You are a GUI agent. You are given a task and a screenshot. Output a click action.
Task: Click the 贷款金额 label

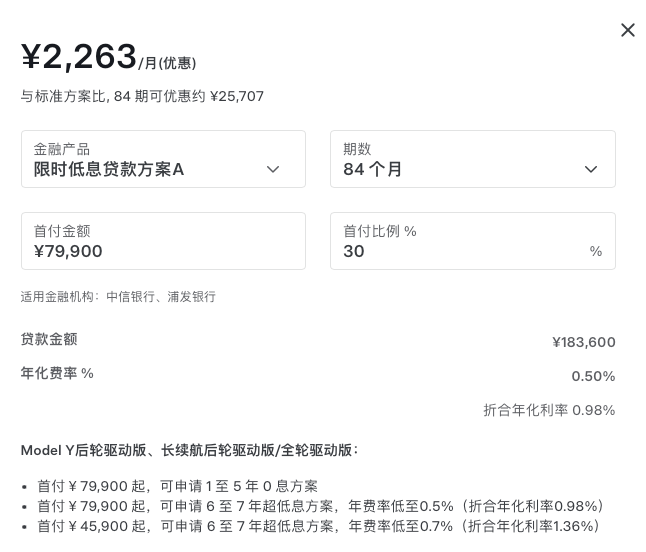[49, 340]
